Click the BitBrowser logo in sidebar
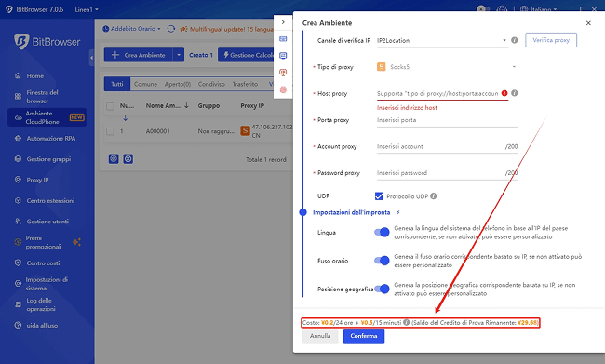 (x=47, y=42)
